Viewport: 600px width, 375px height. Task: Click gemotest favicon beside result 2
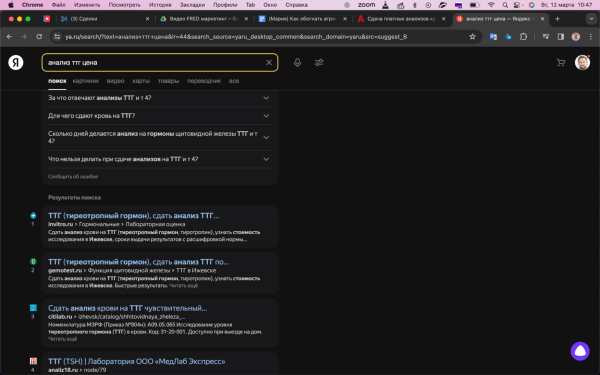tap(33, 262)
